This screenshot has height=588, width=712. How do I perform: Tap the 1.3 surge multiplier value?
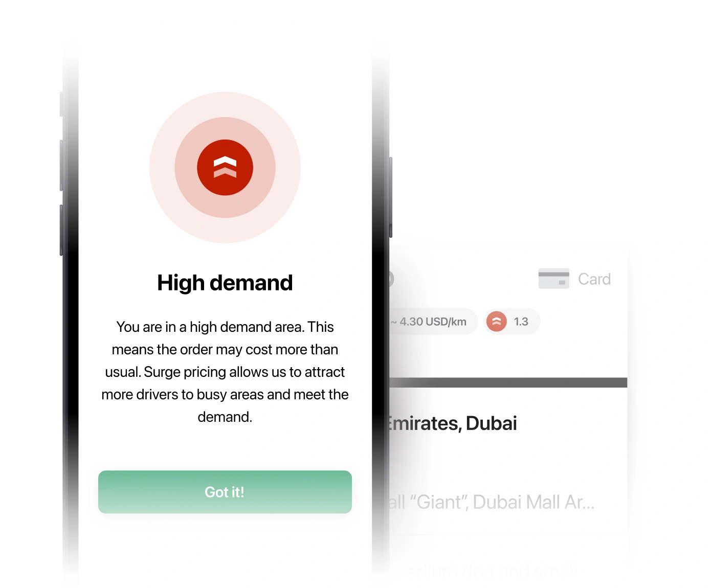coord(521,322)
